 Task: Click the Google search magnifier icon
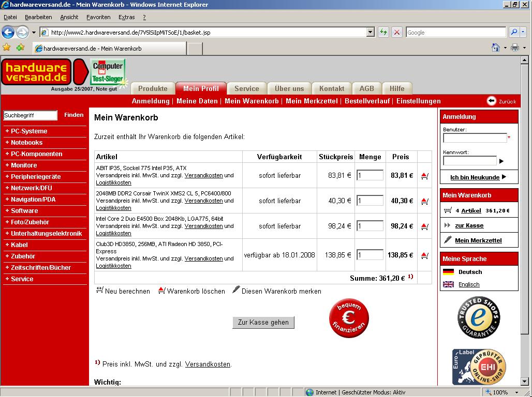click(x=514, y=32)
